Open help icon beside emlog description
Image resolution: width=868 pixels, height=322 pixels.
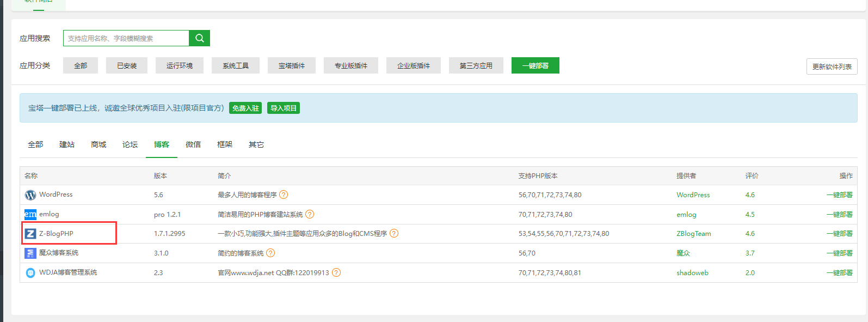tap(310, 214)
